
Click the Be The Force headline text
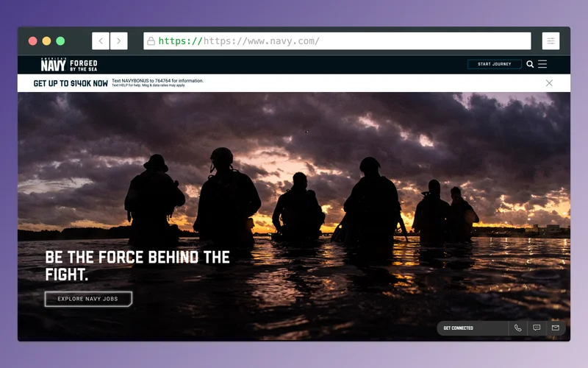(x=137, y=265)
